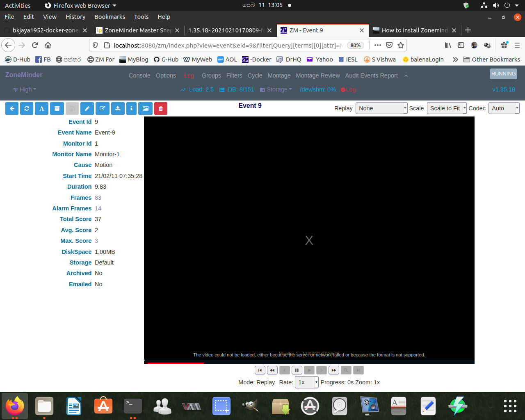Reload the page with browser reload button

point(35,45)
